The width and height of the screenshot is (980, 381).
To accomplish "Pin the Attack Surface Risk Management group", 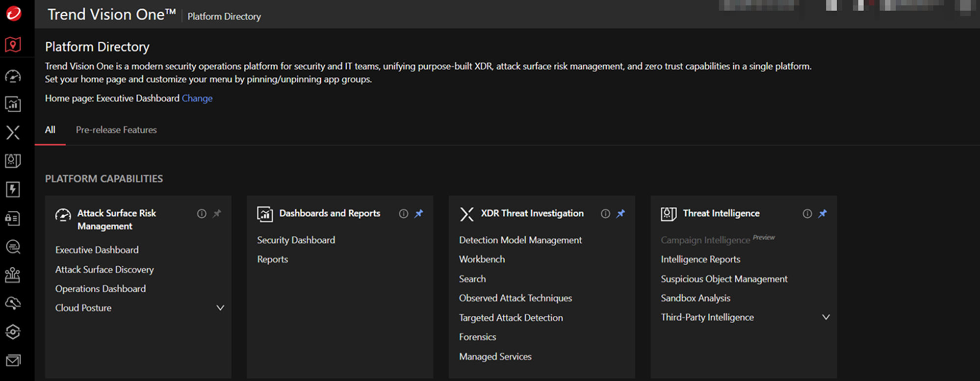I will tap(217, 214).
